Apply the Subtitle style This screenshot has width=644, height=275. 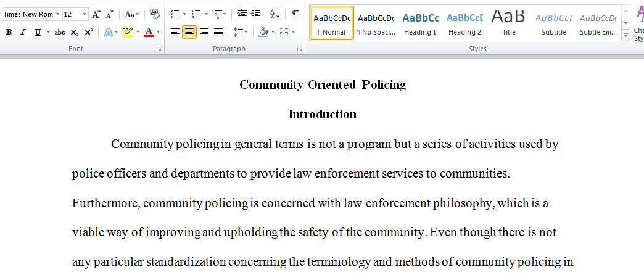coord(554,23)
